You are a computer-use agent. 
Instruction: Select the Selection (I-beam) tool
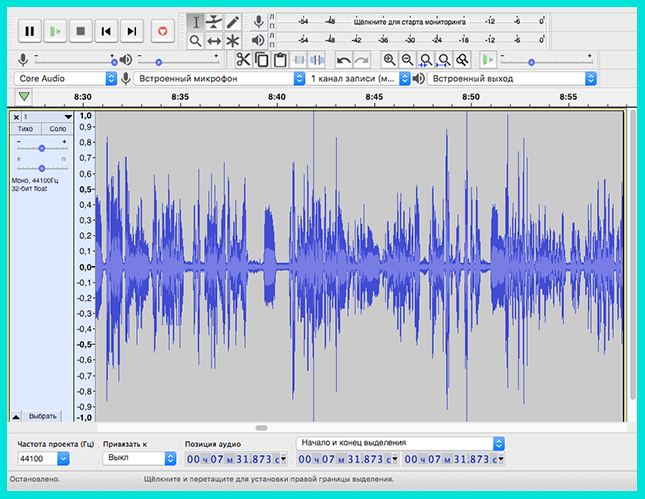(x=196, y=22)
